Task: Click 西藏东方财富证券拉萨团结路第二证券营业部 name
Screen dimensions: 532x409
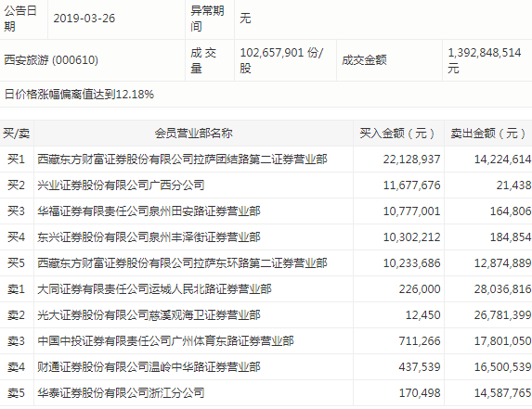Action: [182, 159]
